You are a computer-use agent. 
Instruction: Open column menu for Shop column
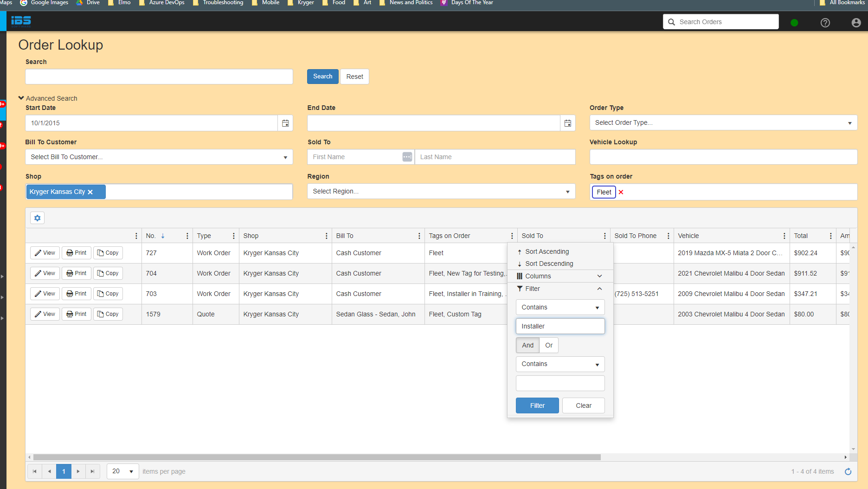[327, 236]
